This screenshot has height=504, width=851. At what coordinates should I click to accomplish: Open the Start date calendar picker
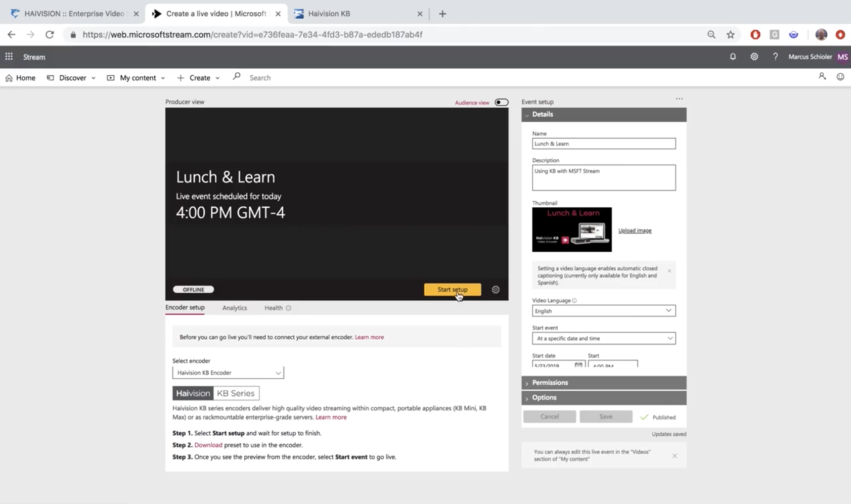(578, 364)
